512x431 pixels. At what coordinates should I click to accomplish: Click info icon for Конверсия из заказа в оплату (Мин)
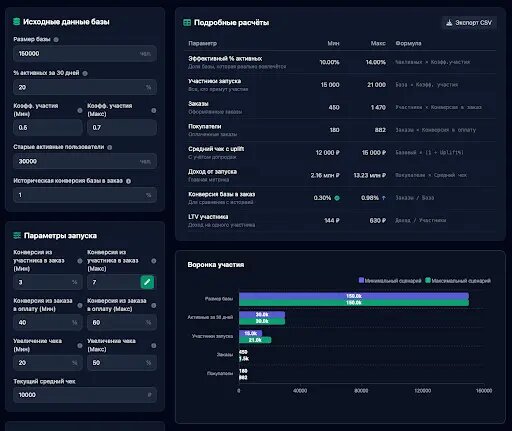click(x=80, y=305)
